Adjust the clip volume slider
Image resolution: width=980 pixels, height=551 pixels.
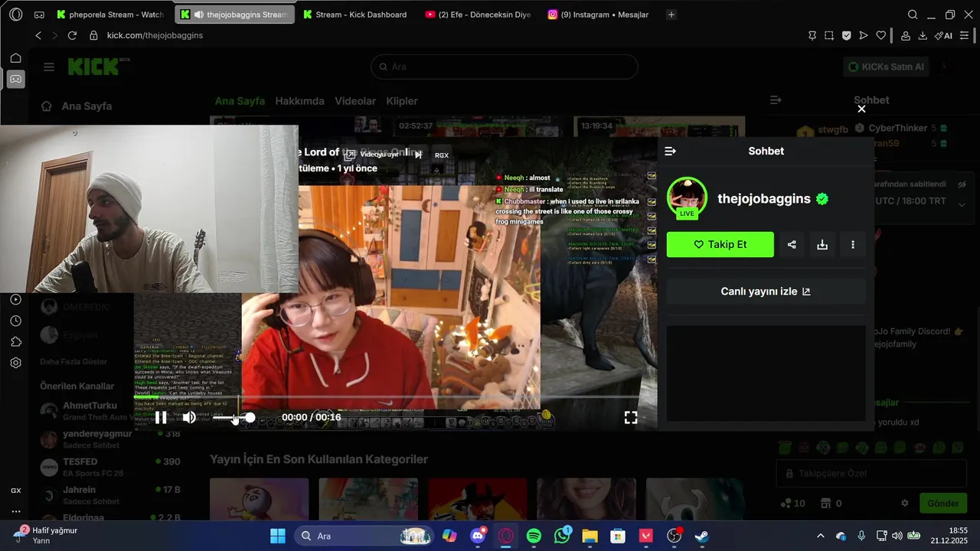point(233,417)
